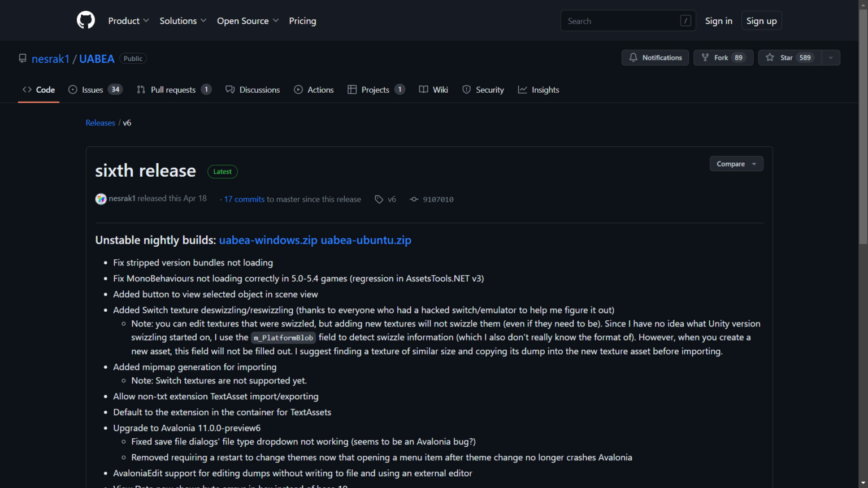Click "AvaloniaEdit support for editing dumps" item
Image resolution: width=868 pixels, height=488 pixels.
(x=293, y=473)
